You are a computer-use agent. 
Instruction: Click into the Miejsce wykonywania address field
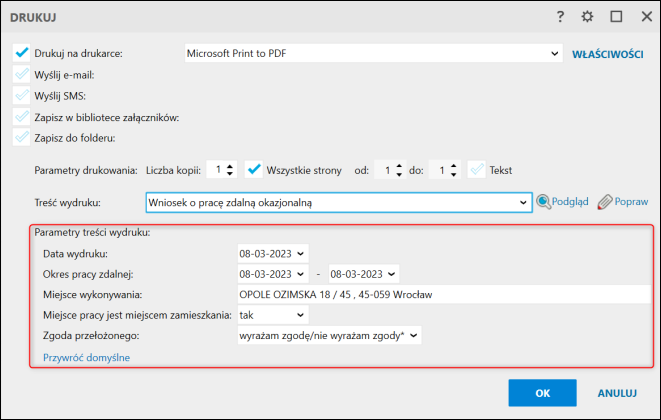(440, 294)
